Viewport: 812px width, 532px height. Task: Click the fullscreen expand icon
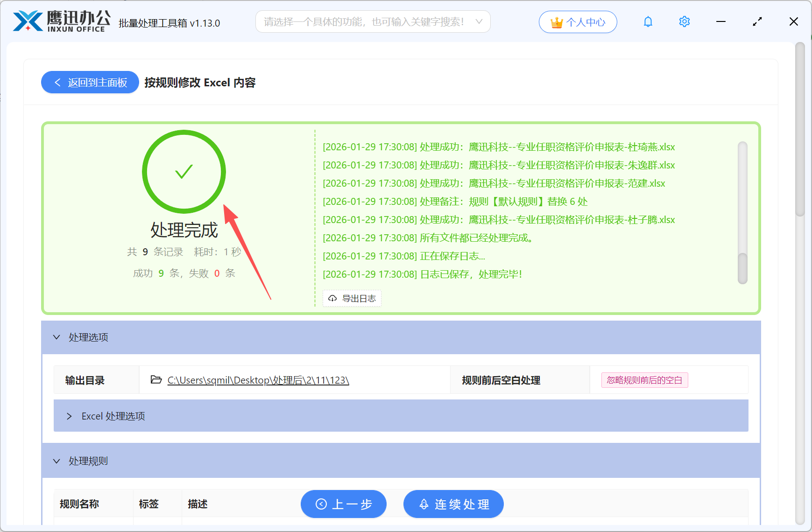pyautogui.click(x=757, y=21)
